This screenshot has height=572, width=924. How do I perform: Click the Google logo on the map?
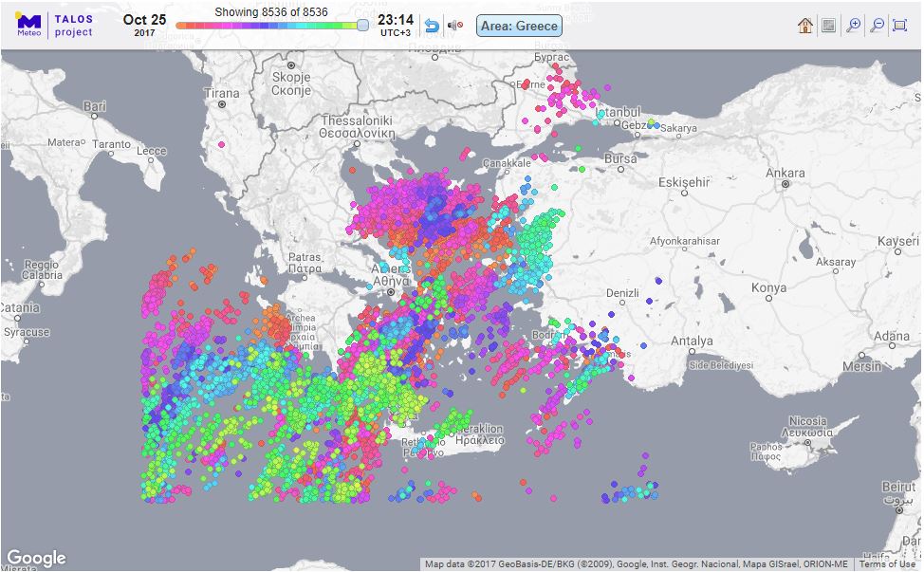[36, 558]
